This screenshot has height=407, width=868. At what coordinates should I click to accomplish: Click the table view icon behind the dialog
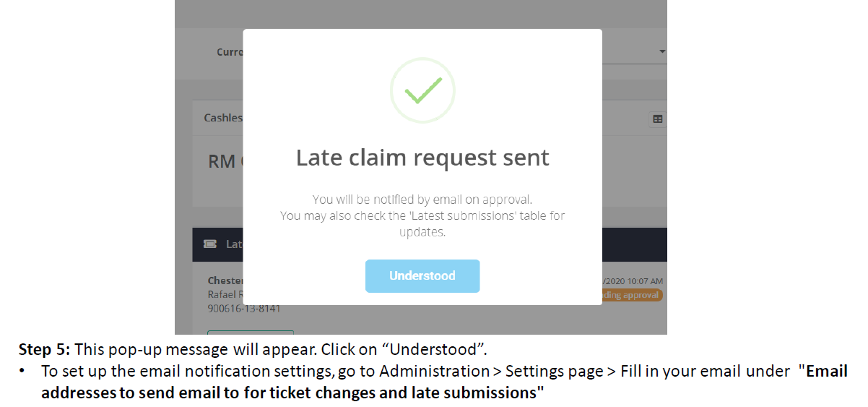[657, 119]
